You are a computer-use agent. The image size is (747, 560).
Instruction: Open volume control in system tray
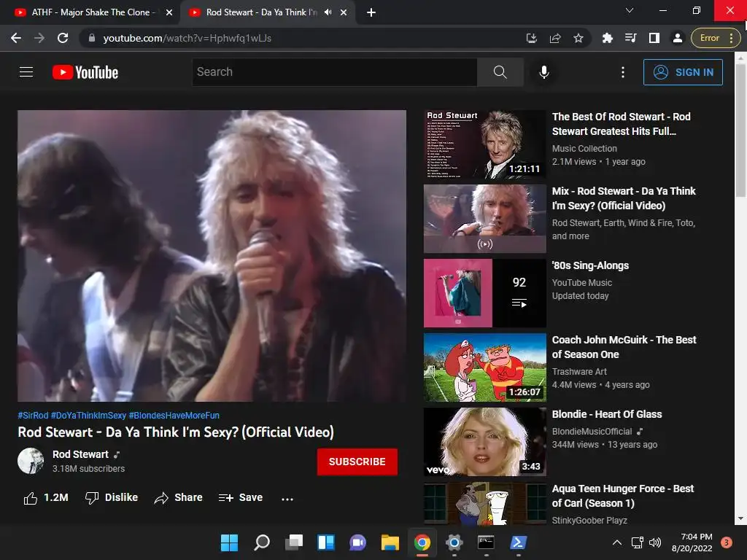pos(655,542)
